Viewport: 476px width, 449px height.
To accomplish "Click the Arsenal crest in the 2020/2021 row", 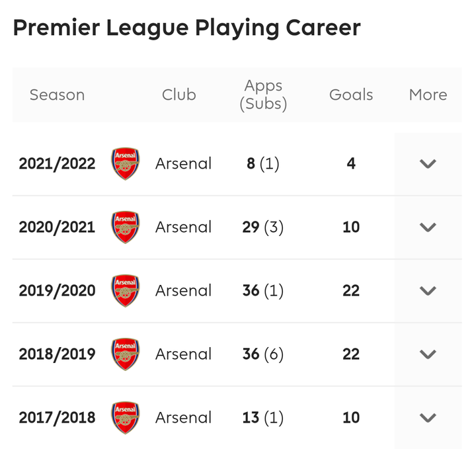I will tap(126, 227).
